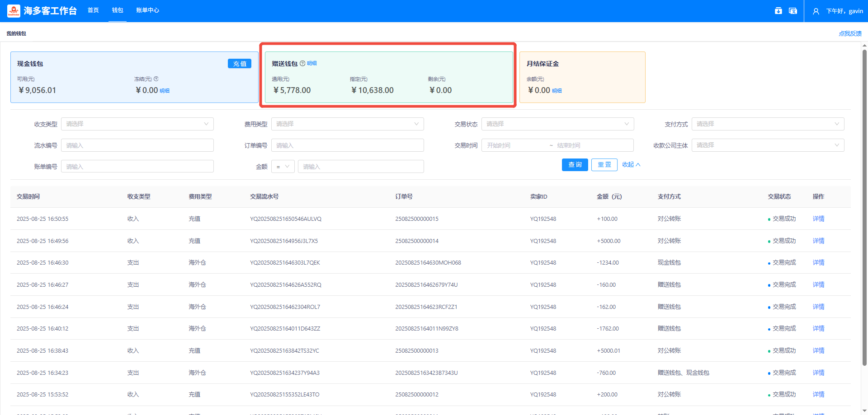The image size is (868, 415).
Task: Click the 开始时间 date input
Action: (514, 145)
